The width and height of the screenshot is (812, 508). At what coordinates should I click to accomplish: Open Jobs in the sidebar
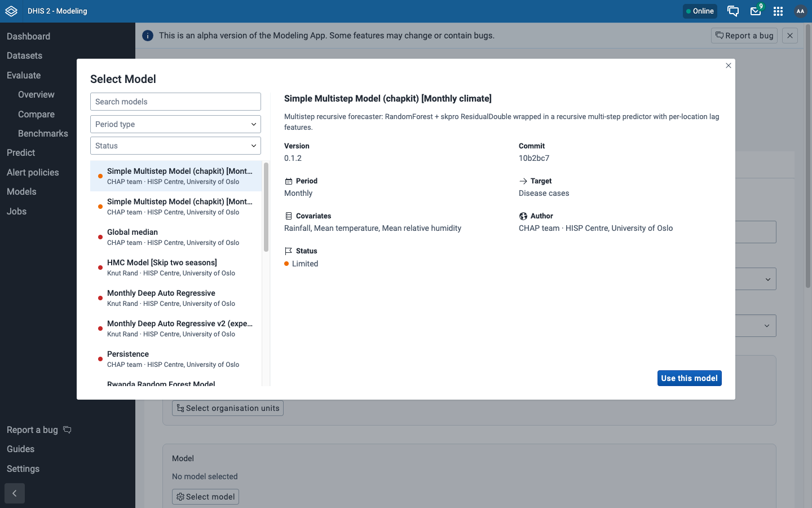click(x=16, y=211)
